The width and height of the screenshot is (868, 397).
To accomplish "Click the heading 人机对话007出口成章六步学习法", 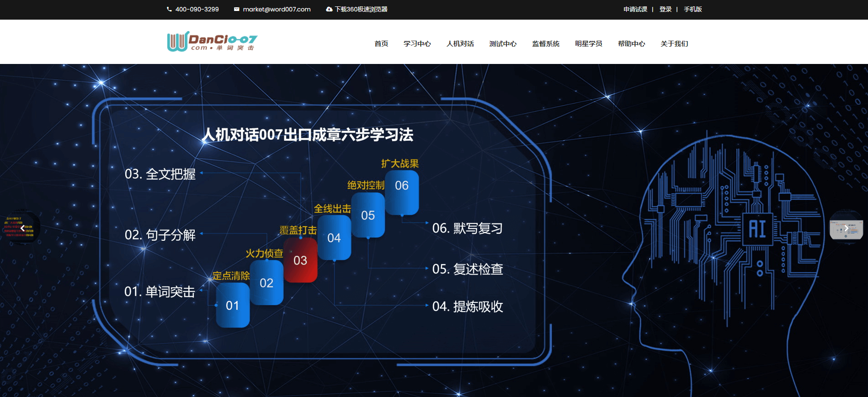I will (308, 135).
